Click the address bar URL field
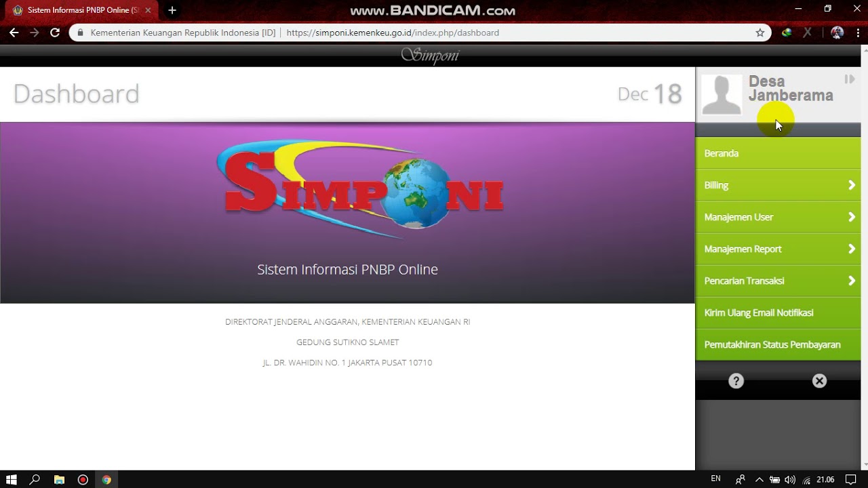Viewport: 868px width, 488px height. point(420,33)
